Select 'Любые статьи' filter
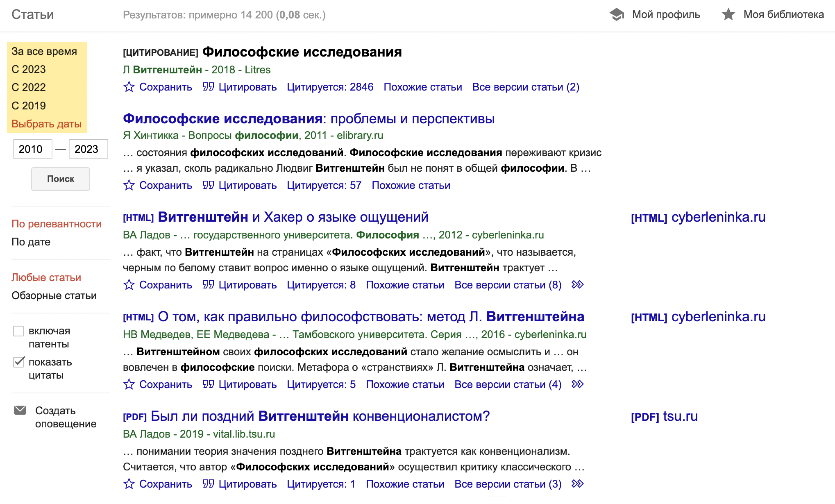The height and width of the screenshot is (504, 835). tap(46, 277)
